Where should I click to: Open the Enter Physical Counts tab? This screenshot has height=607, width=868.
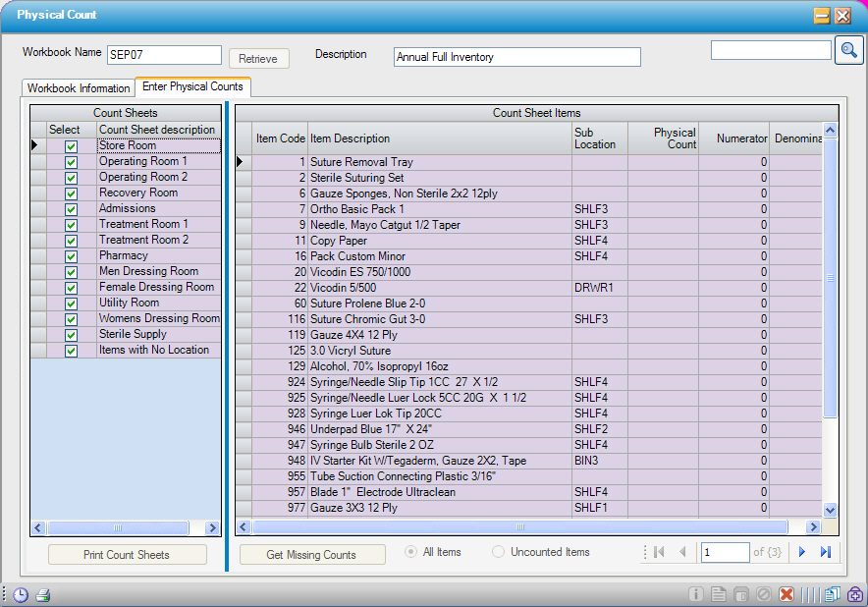pyautogui.click(x=192, y=86)
